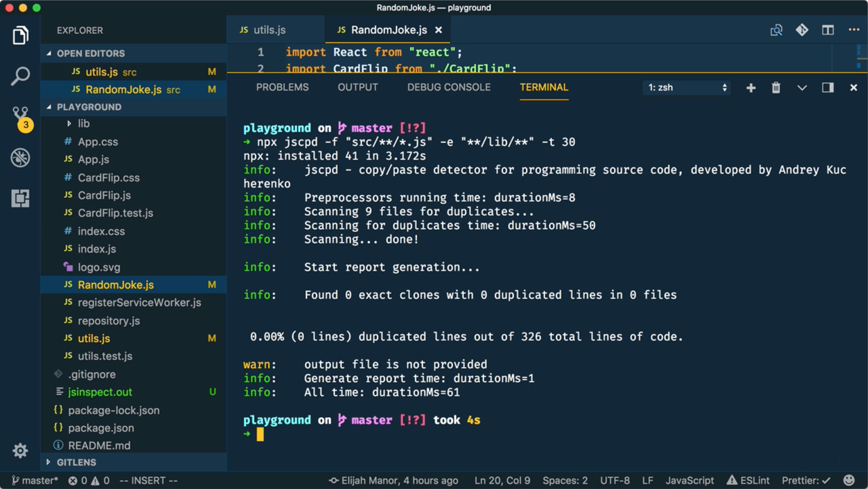Image resolution: width=868 pixels, height=489 pixels.
Task: Split the editor using the top-right icon
Action: click(x=827, y=30)
